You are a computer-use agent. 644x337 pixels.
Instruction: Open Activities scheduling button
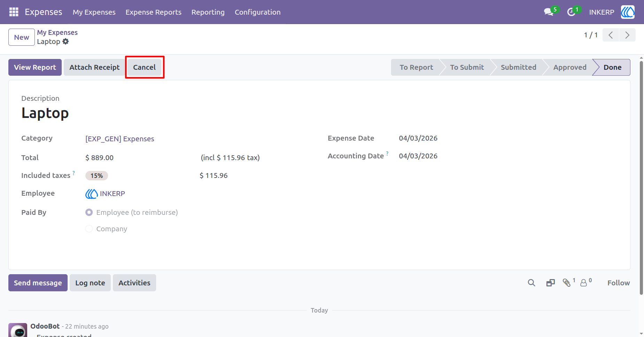tap(135, 283)
